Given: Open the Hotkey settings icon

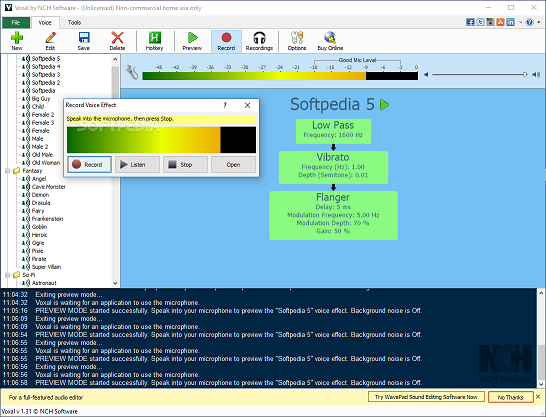Looking at the screenshot, I should point(154,41).
